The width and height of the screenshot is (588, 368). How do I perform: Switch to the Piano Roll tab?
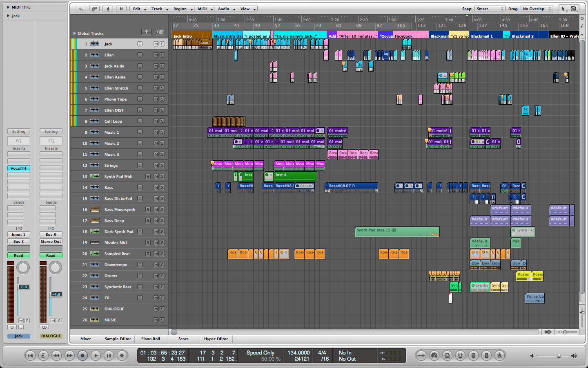tap(151, 339)
